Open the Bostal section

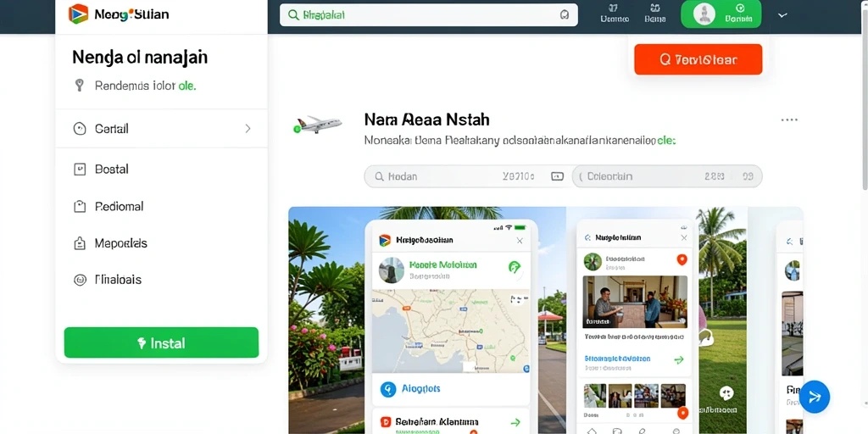point(111,170)
